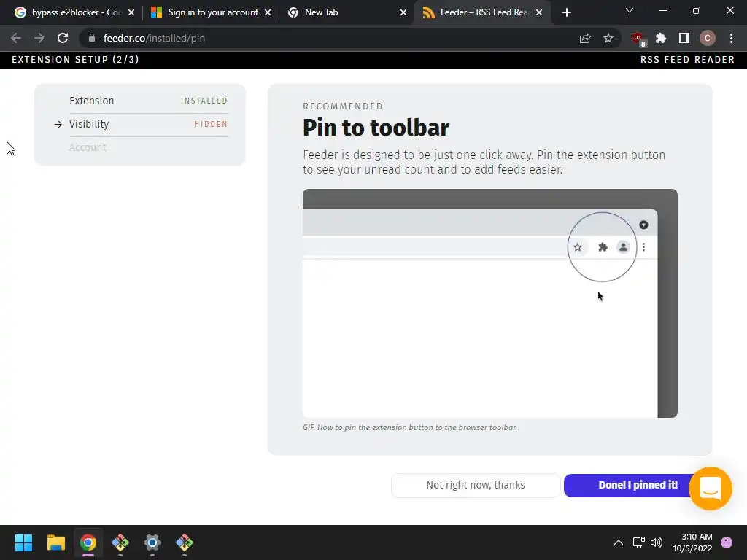747x560 pixels.
Task: Click the address bar URL feeder.co/installed/pin
Action: click(154, 38)
